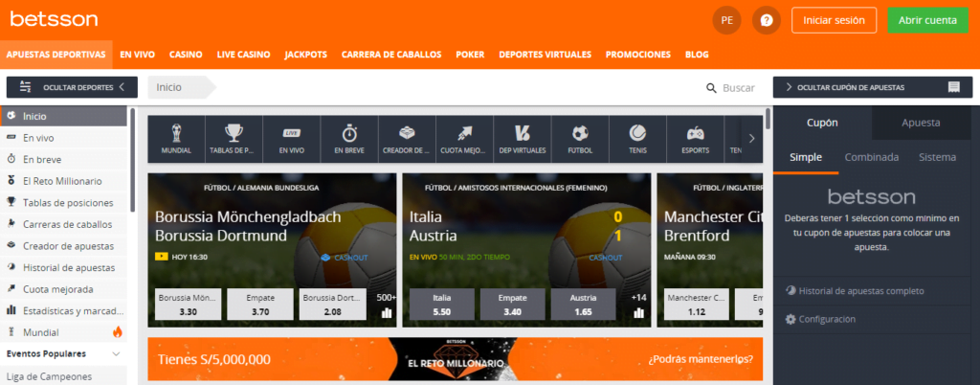Bet on Borussia Dortmund at 2.08
This screenshot has height=385, width=980.
[x=332, y=305]
